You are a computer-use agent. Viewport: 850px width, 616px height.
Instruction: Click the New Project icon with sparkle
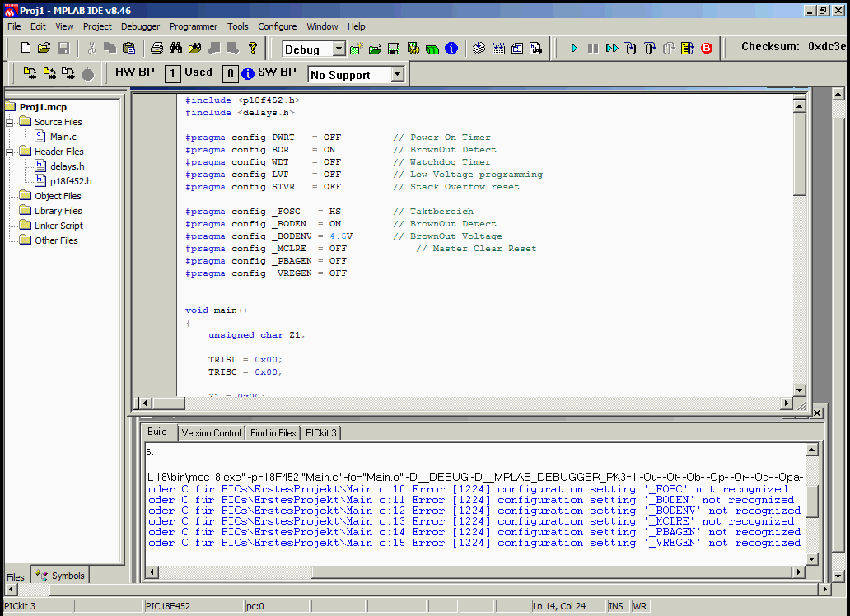(356, 49)
